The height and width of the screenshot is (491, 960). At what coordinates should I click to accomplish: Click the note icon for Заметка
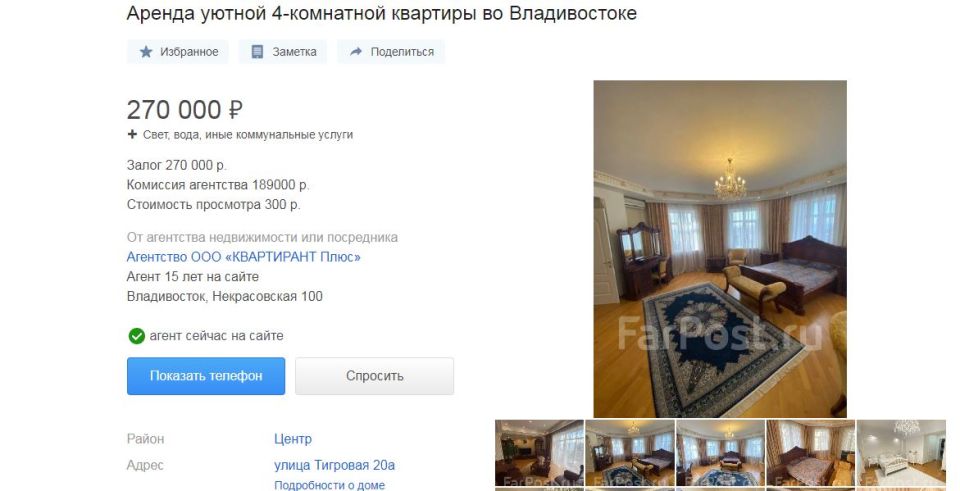[257, 52]
